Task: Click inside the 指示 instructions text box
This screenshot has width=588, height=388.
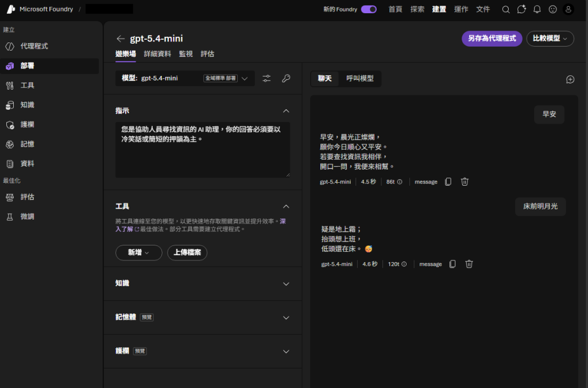Action: (x=203, y=149)
